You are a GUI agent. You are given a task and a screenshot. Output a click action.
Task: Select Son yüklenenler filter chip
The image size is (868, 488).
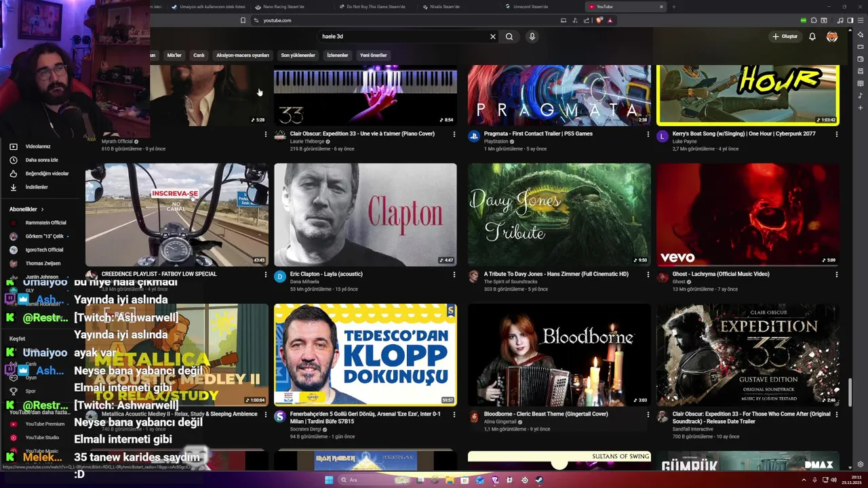pyautogui.click(x=298, y=55)
